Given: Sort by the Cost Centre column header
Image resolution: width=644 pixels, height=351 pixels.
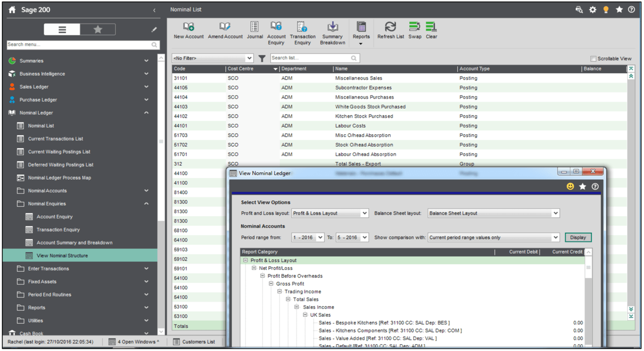Looking at the screenshot, I should [252, 69].
